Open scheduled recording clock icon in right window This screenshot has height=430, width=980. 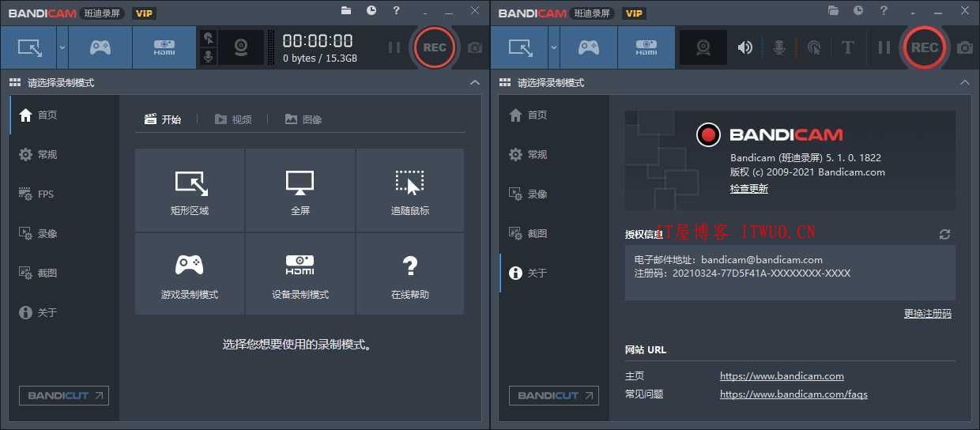point(858,10)
